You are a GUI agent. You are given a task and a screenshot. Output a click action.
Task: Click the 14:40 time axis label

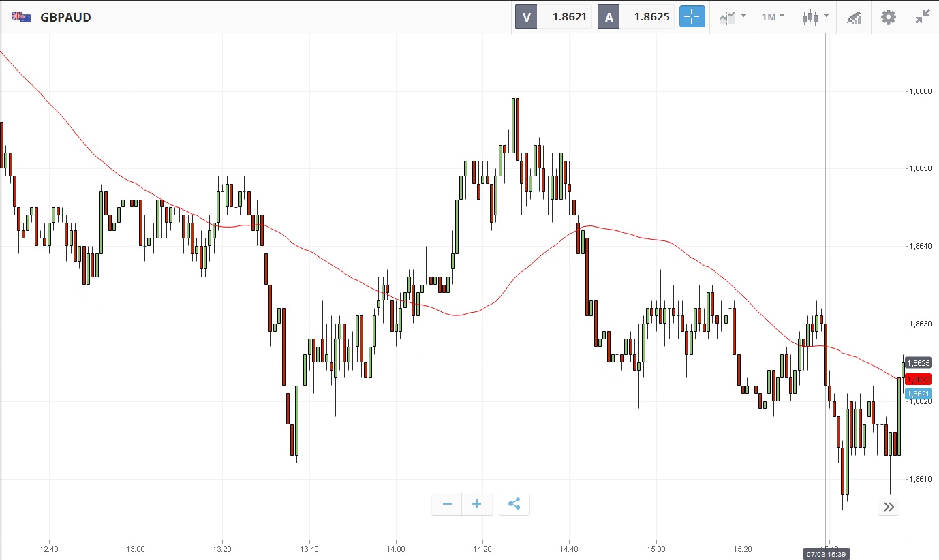pos(569,549)
